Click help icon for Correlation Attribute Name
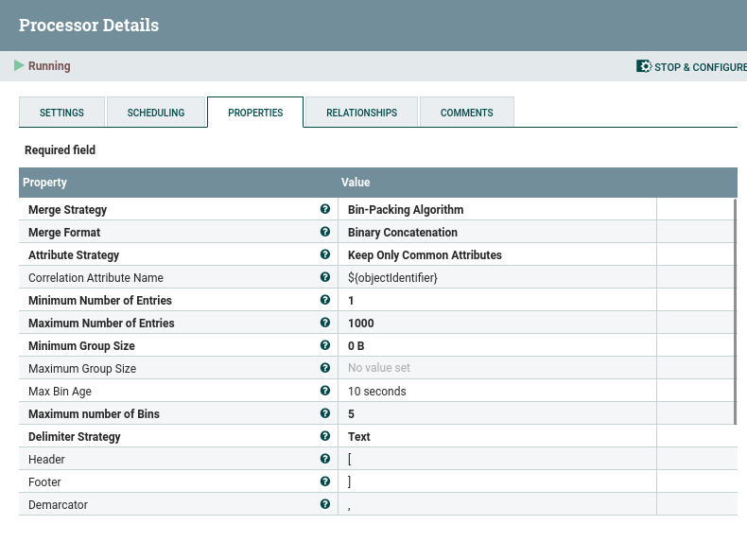Image resolution: width=747 pixels, height=560 pixels. (x=325, y=278)
